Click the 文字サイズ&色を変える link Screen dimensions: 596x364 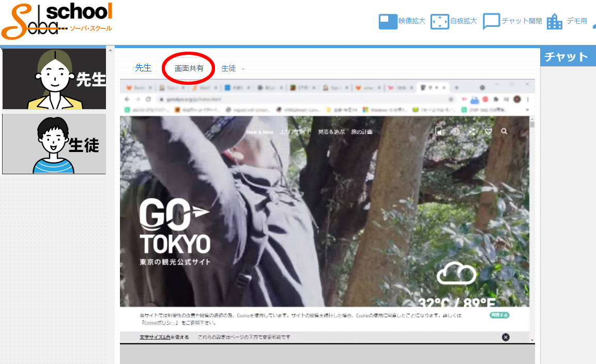[x=164, y=338]
